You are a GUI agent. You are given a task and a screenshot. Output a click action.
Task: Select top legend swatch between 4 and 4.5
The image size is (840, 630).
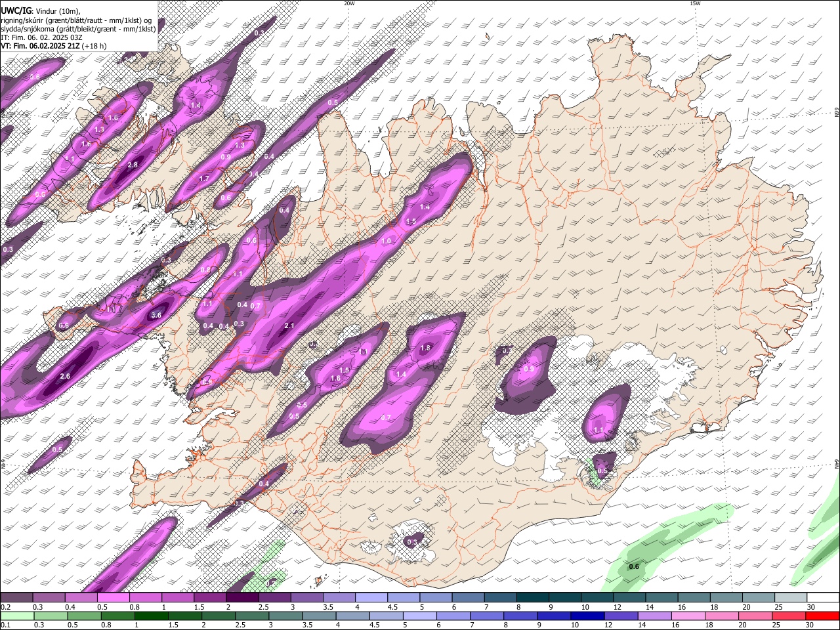pos(371,598)
